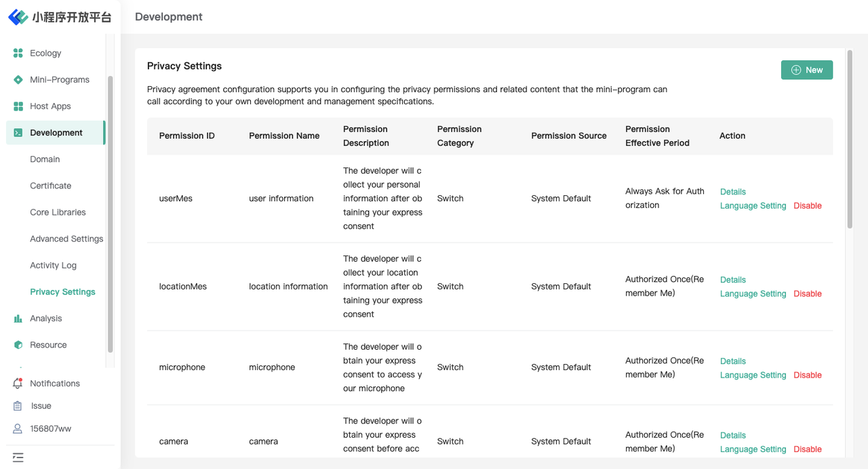Viewport: 868px width, 469px height.
Task: Click the New button
Action: (807, 70)
